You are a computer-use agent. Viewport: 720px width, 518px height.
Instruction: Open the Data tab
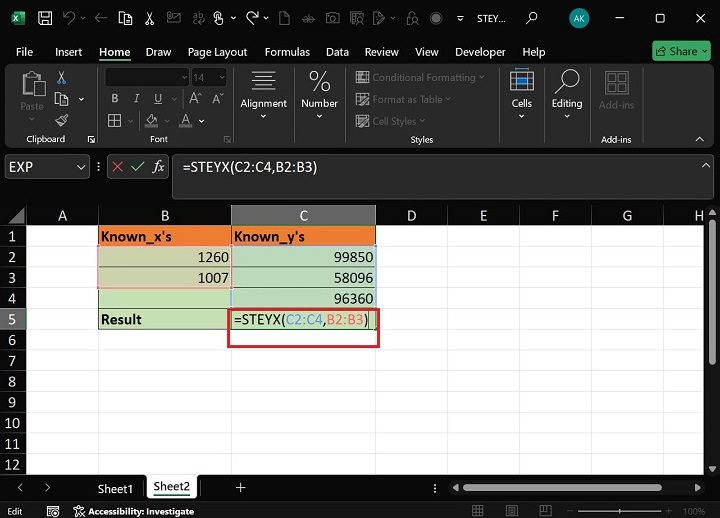coord(337,52)
